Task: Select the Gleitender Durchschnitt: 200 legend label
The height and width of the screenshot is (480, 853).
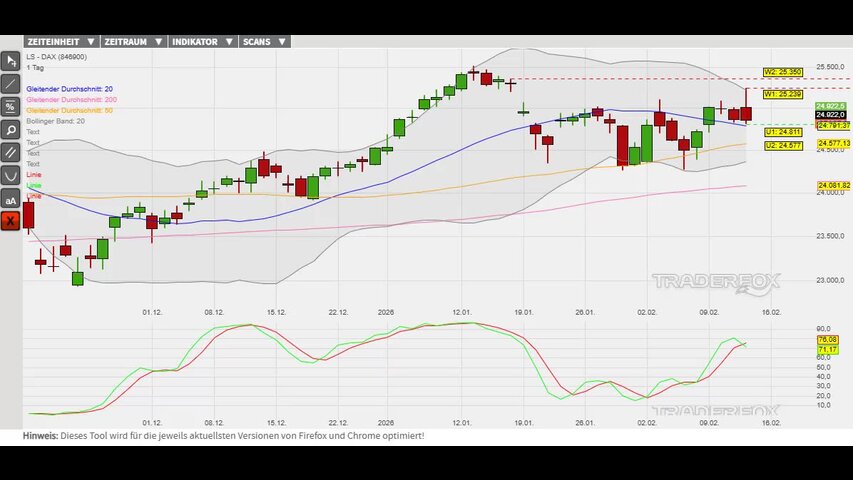Action: pyautogui.click(x=71, y=100)
